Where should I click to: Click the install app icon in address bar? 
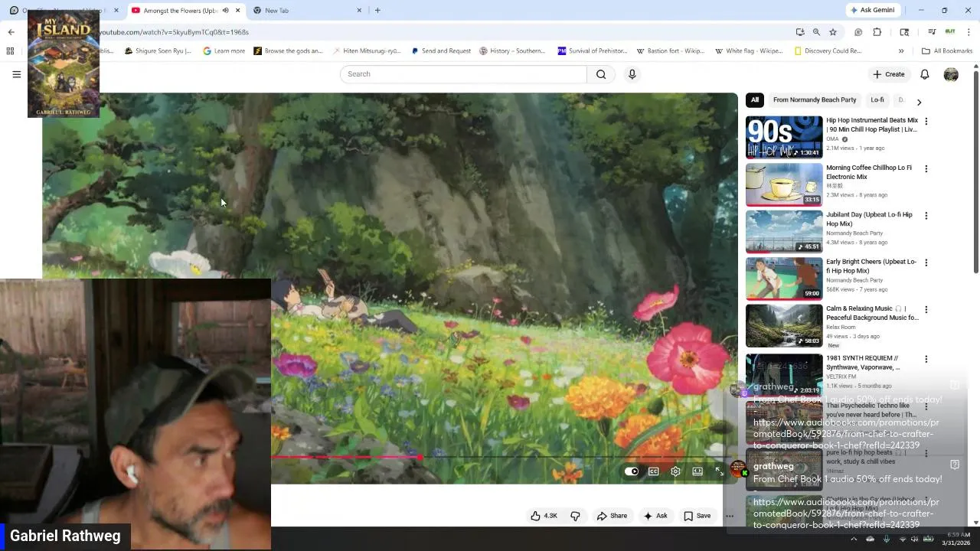pos(800,32)
